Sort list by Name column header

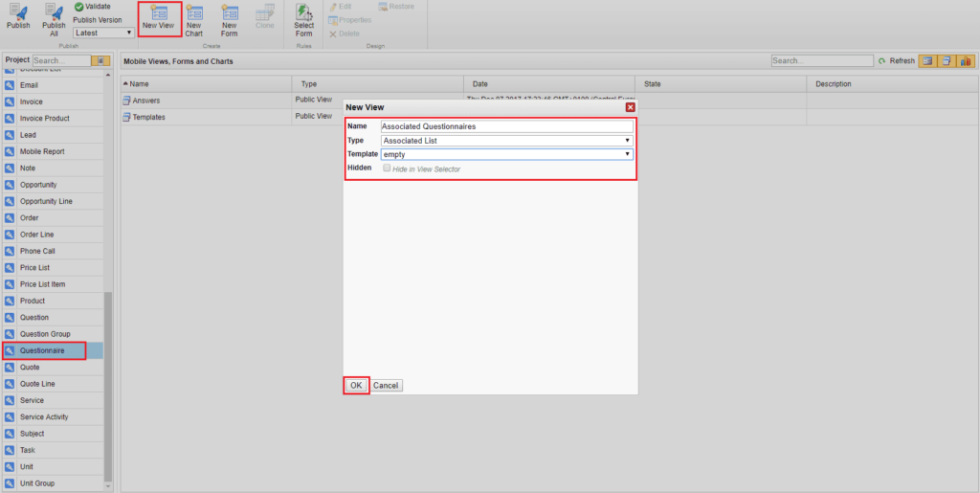click(140, 84)
